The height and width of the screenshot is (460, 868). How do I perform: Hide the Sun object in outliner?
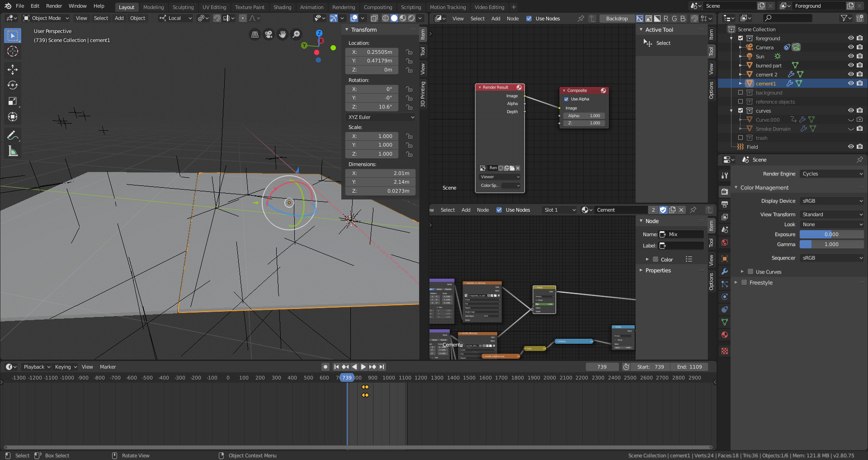click(x=850, y=57)
